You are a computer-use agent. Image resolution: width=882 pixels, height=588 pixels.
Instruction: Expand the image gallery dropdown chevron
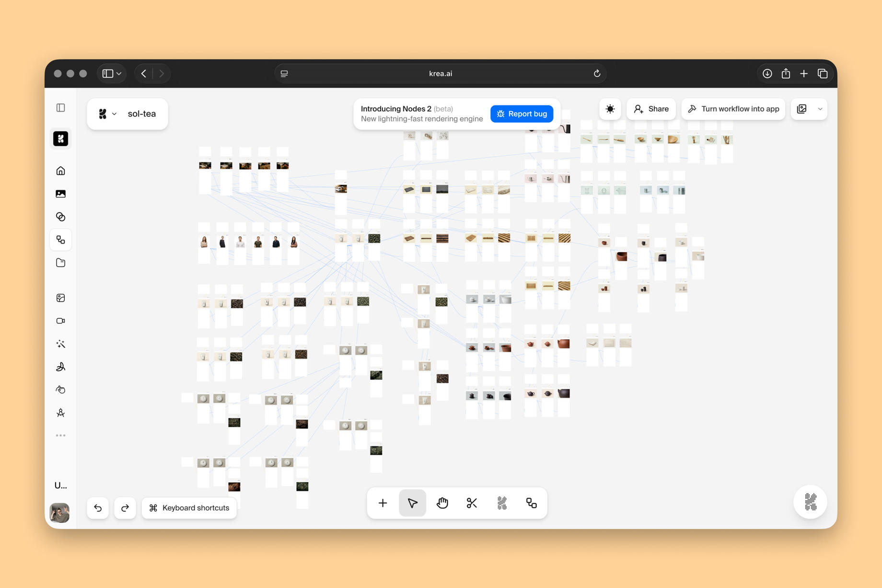(x=820, y=109)
